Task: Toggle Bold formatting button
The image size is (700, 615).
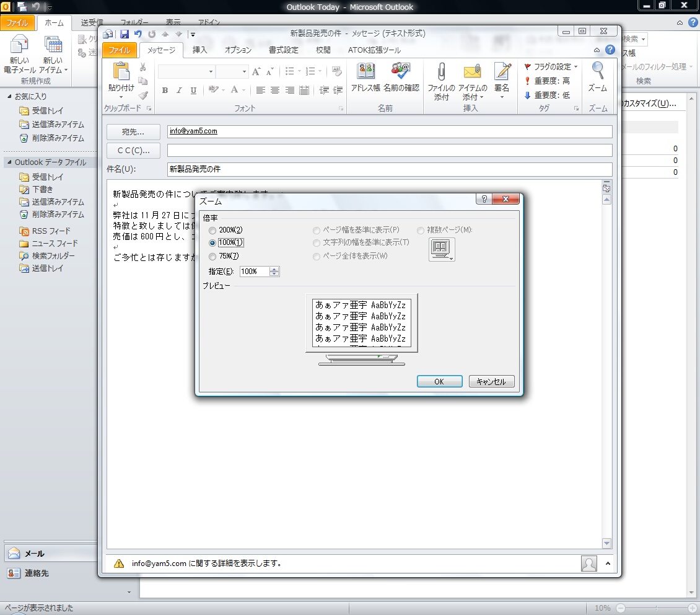Action: pos(165,91)
